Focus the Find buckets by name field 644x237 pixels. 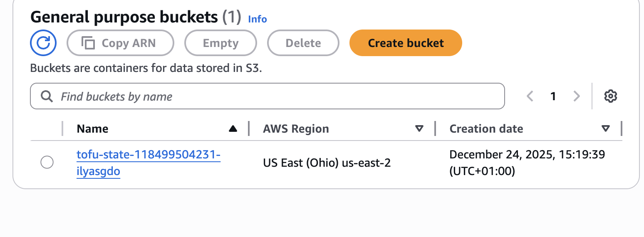tap(275, 96)
